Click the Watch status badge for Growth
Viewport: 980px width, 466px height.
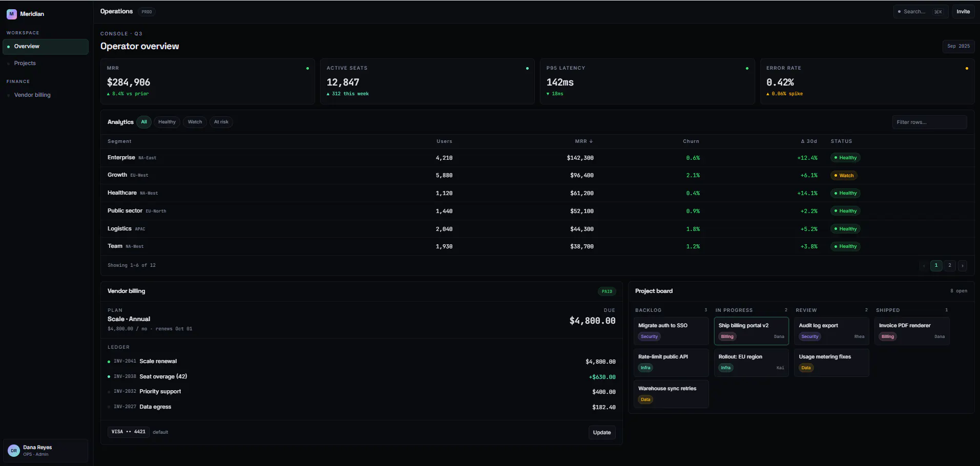click(x=844, y=176)
